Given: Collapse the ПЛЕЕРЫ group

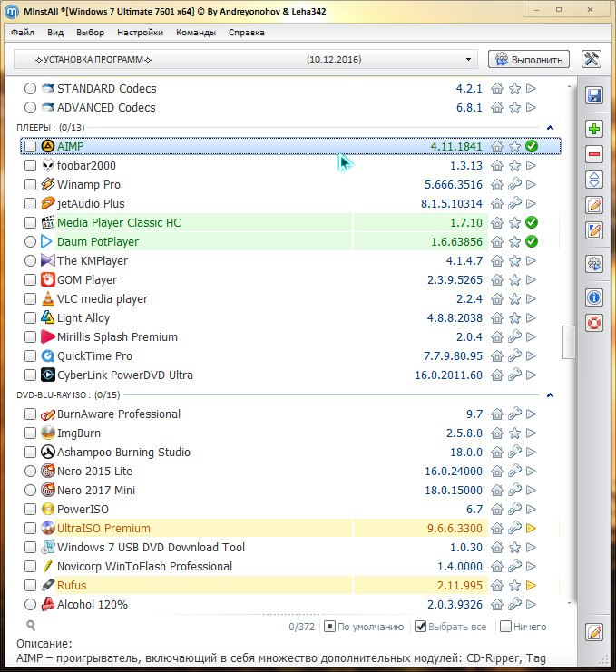Looking at the screenshot, I should pos(551,128).
